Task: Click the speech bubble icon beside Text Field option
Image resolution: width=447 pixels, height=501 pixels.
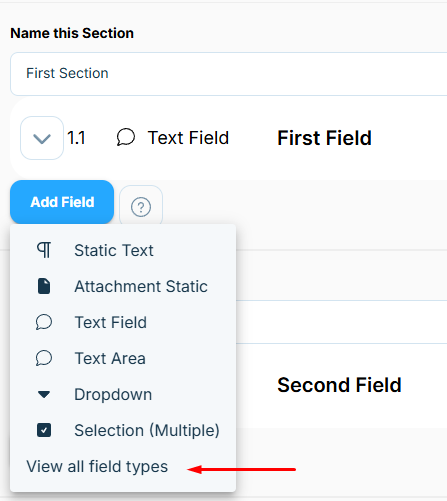Action: [x=44, y=322]
